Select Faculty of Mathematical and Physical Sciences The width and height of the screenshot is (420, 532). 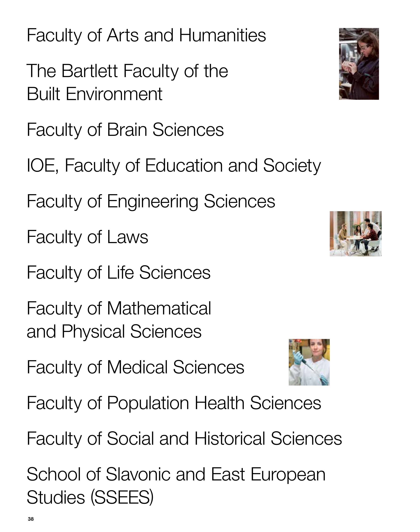(x=119, y=320)
